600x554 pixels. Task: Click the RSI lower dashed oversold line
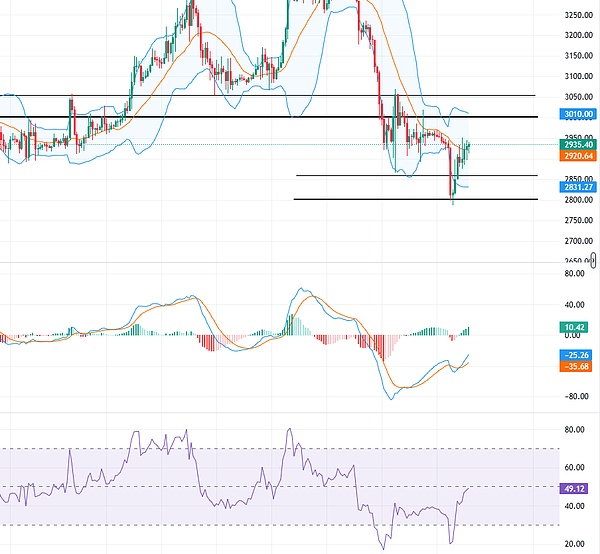click(x=250, y=525)
